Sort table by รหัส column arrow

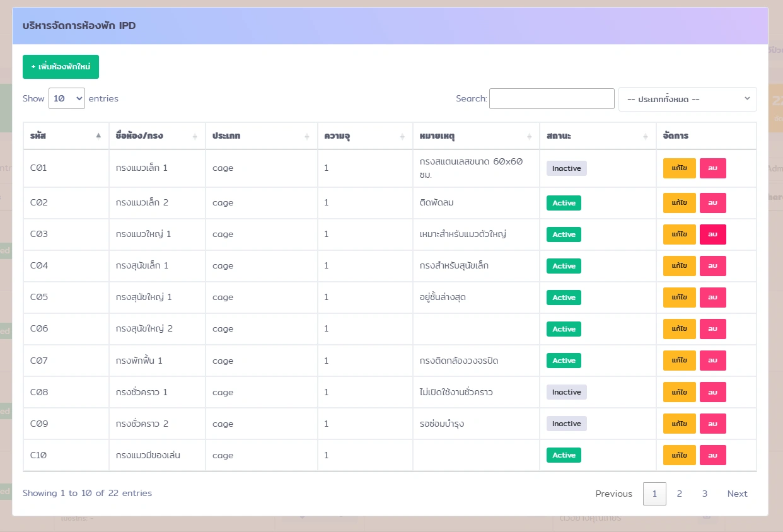pyautogui.click(x=98, y=136)
